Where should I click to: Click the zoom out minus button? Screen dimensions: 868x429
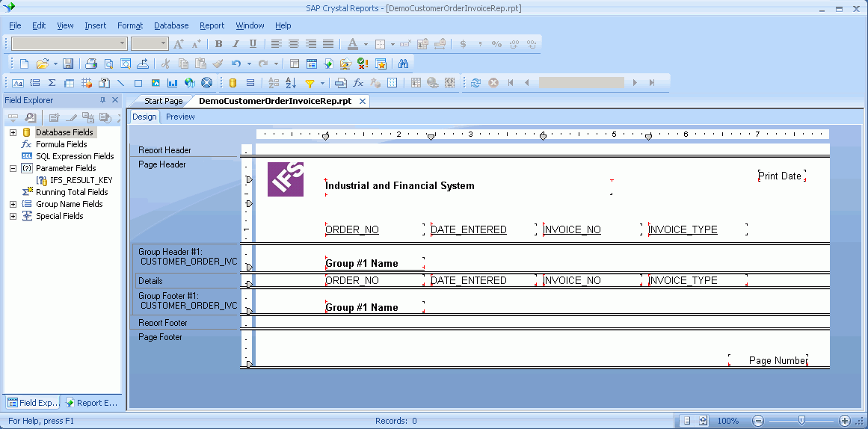point(758,421)
